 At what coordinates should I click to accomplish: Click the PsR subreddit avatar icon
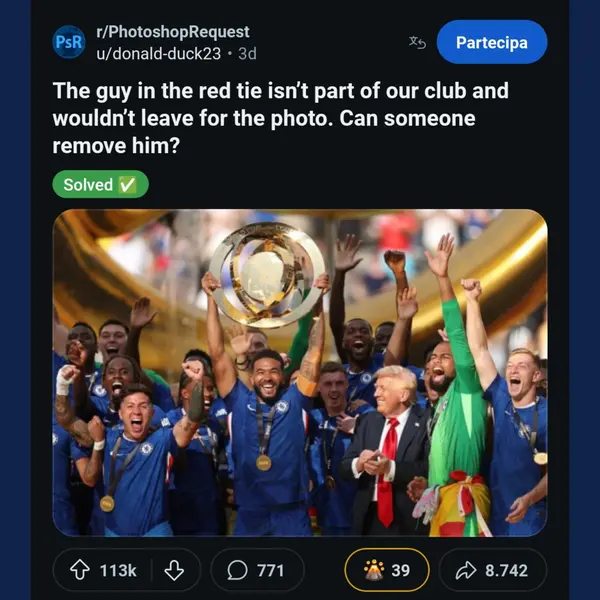[69, 43]
